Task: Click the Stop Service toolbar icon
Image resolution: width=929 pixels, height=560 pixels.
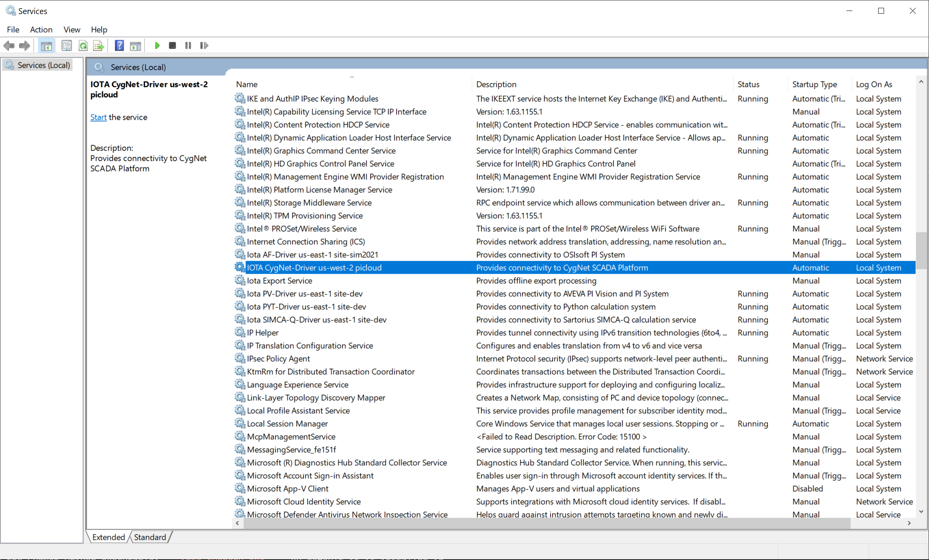Action: 172,46
